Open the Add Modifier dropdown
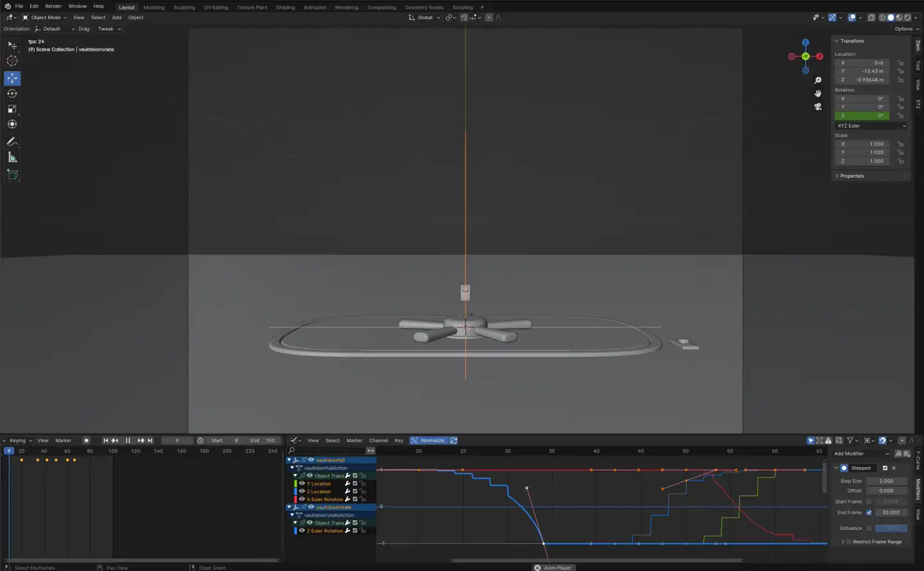The height and width of the screenshot is (571, 924). 862,454
